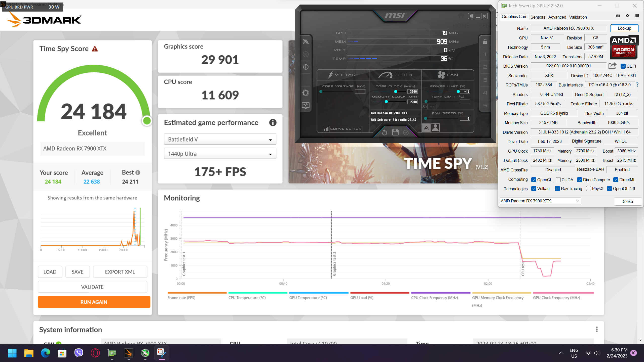The width and height of the screenshot is (644, 362).
Task: Click the Afterburner hardware monitor icon
Action: pos(306,106)
